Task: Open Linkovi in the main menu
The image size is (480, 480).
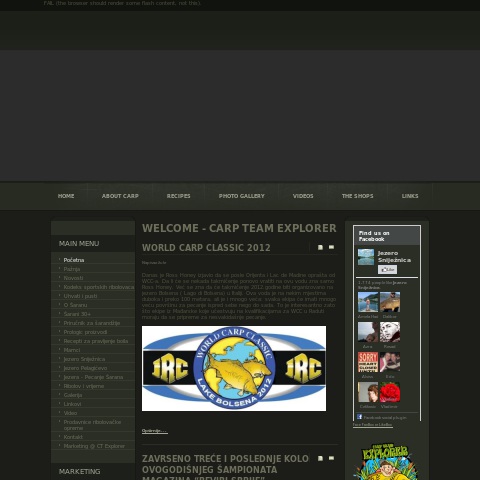Action: click(72, 404)
